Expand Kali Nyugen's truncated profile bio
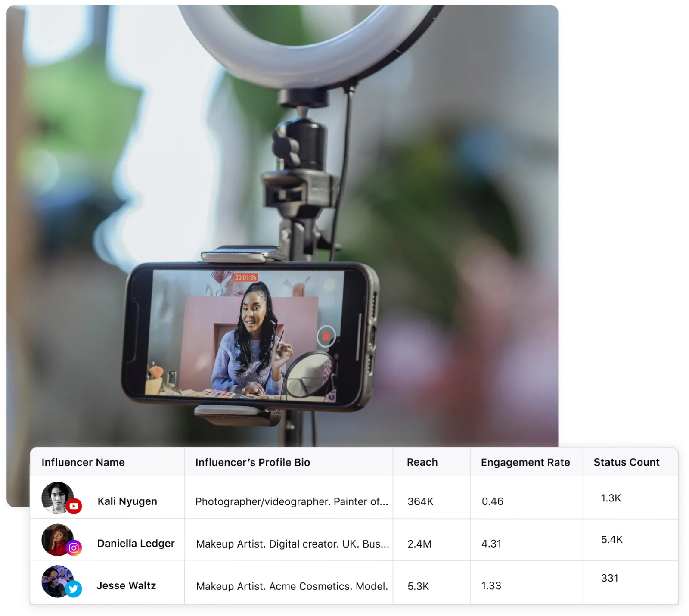This screenshot has height=616, width=689. [291, 501]
